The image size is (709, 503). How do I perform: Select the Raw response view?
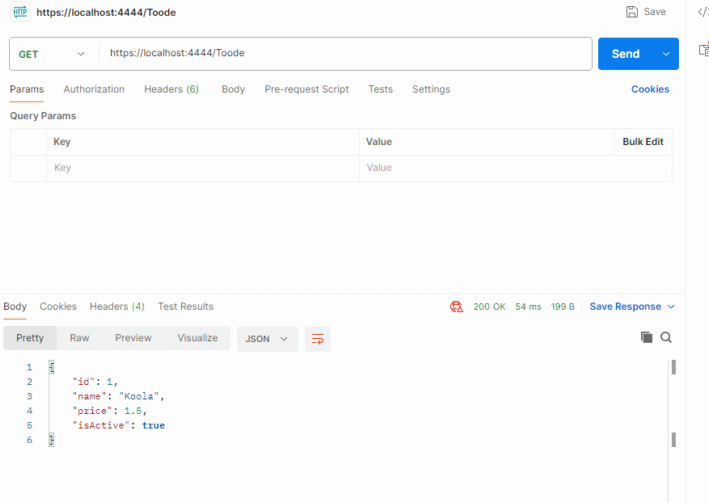click(x=79, y=338)
